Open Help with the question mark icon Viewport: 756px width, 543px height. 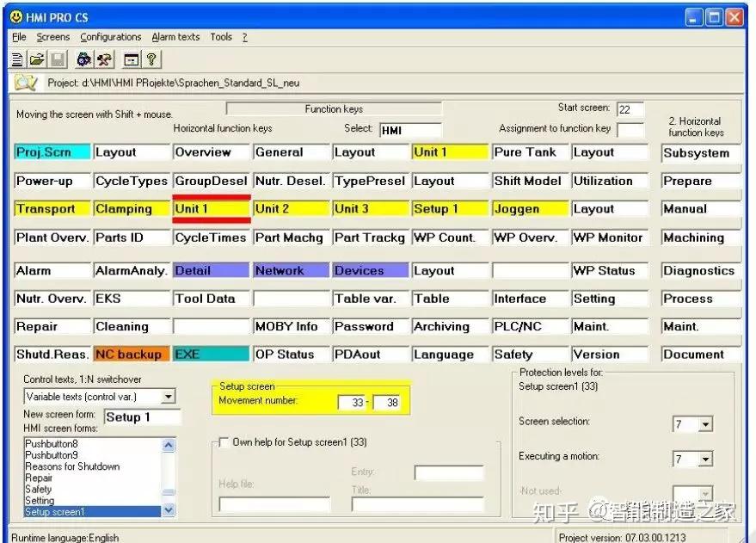tap(151, 59)
